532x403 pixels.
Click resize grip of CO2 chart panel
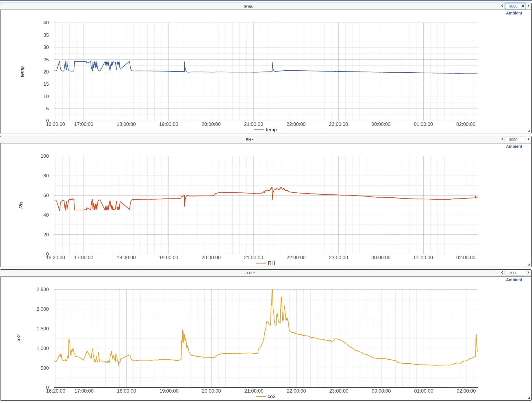tap(529, 398)
